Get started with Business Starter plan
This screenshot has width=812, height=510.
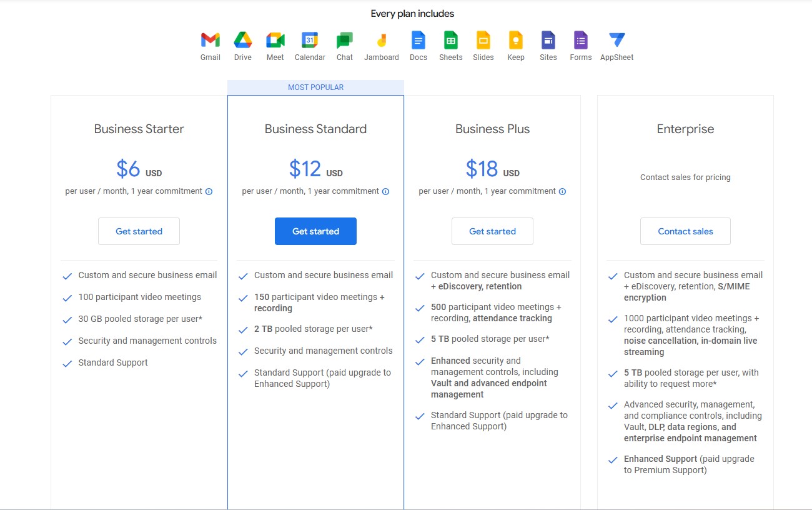[x=139, y=231]
